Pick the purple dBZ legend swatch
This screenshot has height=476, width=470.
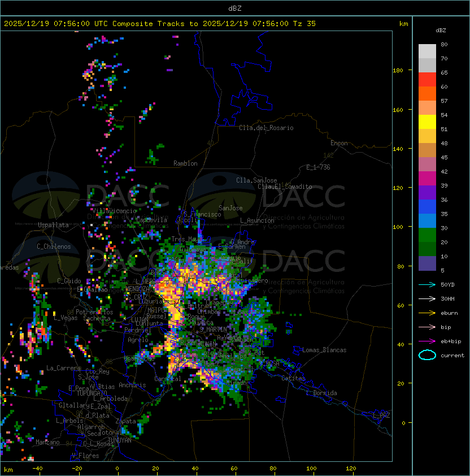tap(427, 192)
